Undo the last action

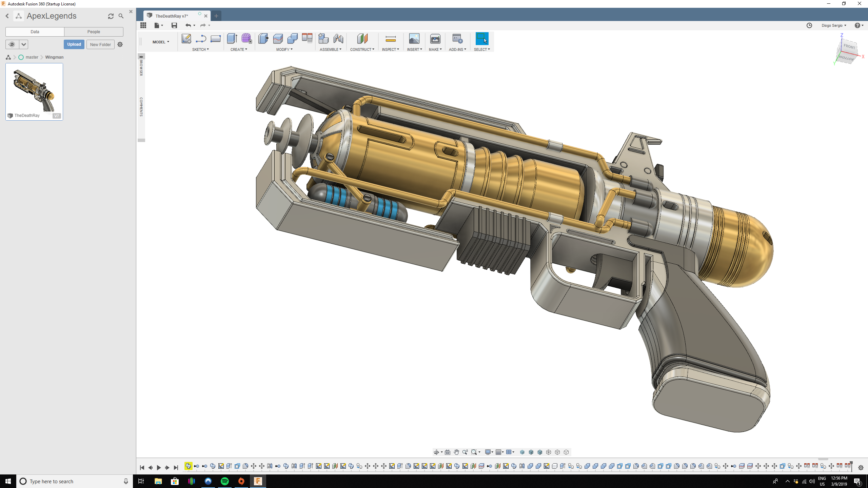point(188,25)
